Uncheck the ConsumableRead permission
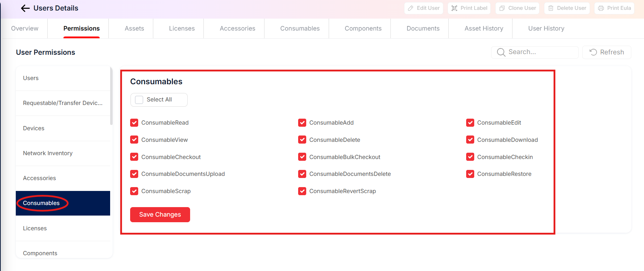Screen dimensions: 644x271 134,123
